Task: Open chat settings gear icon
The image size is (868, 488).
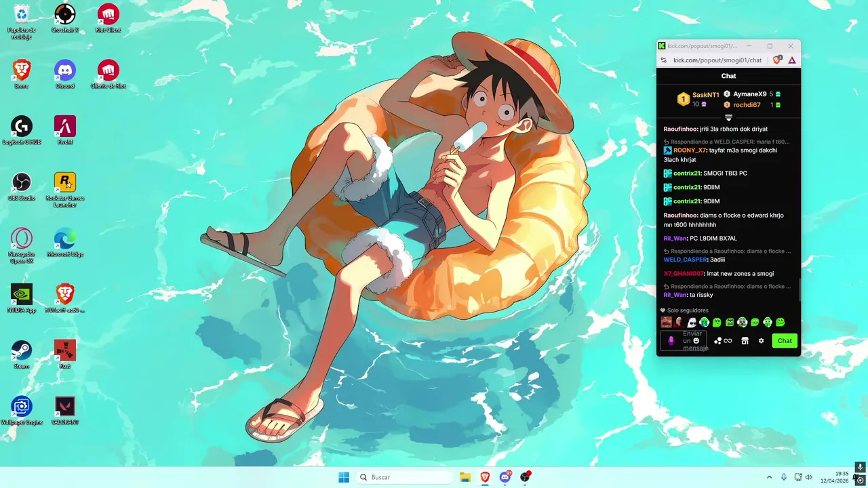Action: pyautogui.click(x=761, y=341)
